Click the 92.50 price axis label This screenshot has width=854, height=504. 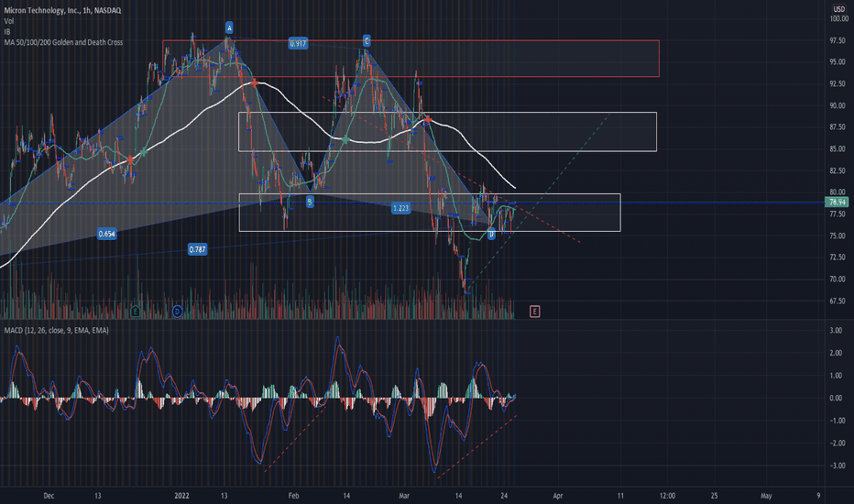click(838, 83)
